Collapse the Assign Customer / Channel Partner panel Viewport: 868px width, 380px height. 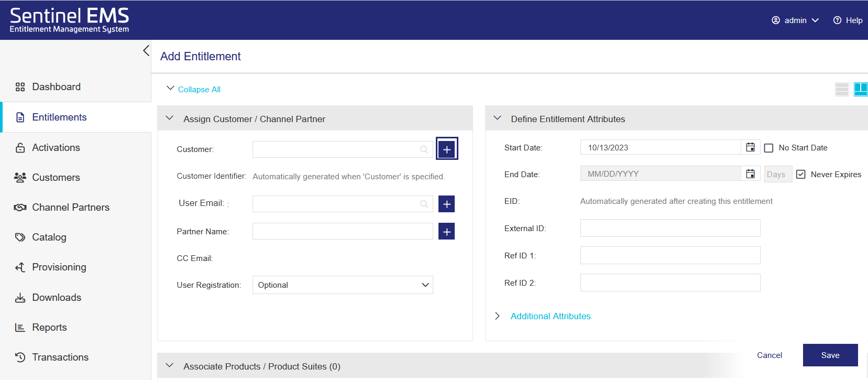(x=170, y=118)
